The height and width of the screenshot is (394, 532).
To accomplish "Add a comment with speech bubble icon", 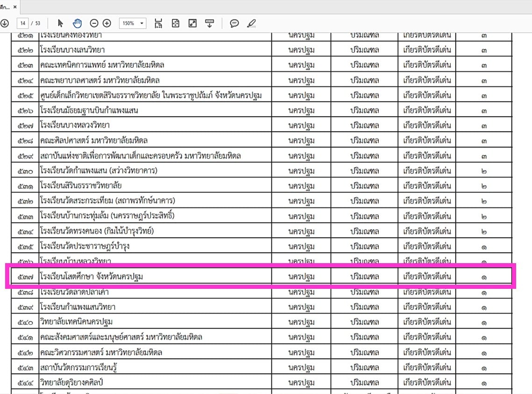I will tap(234, 23).
